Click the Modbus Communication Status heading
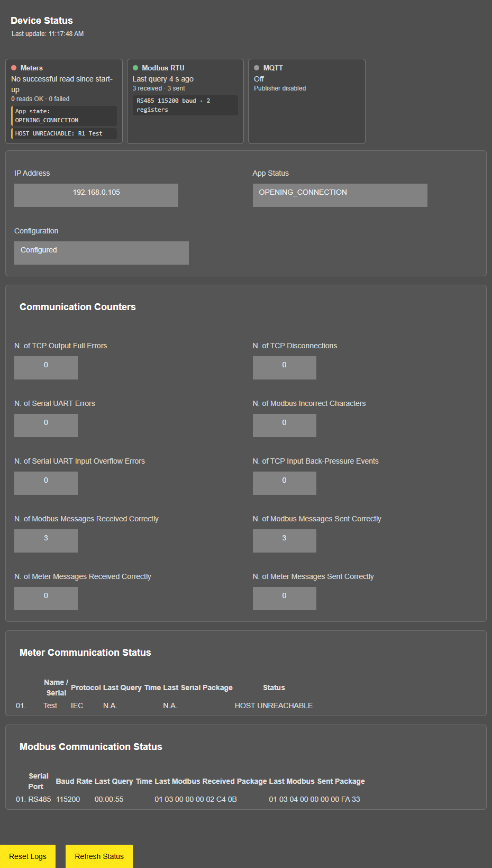The image size is (492, 868). click(91, 747)
